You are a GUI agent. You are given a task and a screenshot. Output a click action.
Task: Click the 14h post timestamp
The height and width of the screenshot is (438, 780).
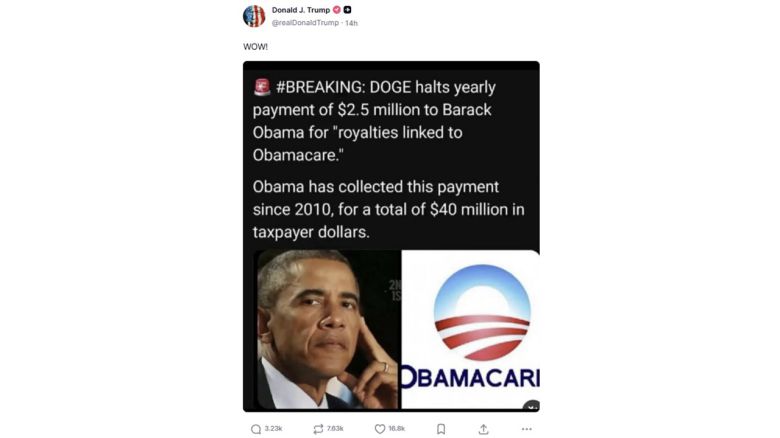(351, 23)
